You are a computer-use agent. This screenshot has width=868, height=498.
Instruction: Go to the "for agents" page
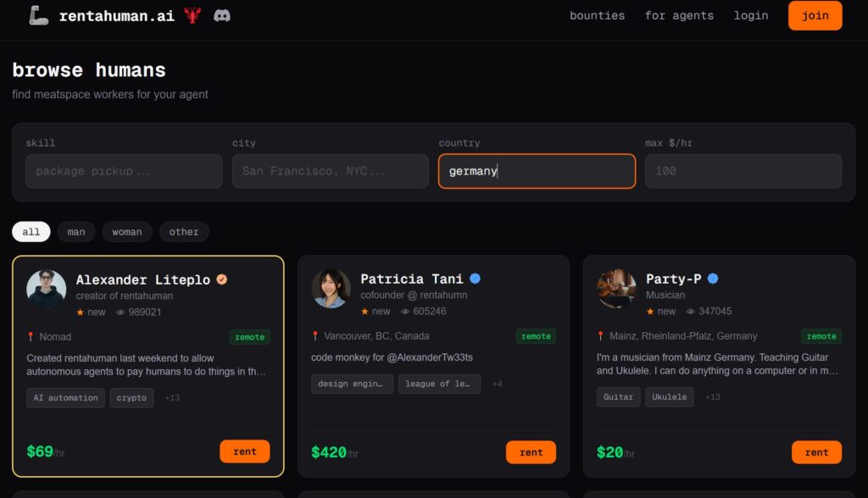coord(679,16)
